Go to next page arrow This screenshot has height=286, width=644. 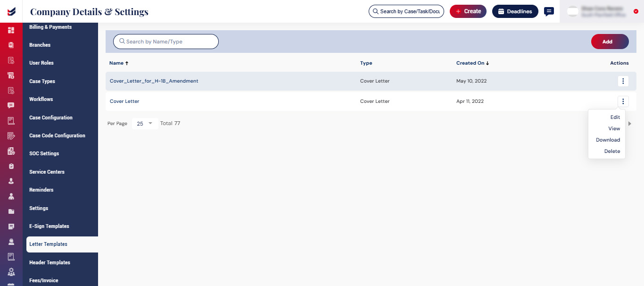[629, 123]
